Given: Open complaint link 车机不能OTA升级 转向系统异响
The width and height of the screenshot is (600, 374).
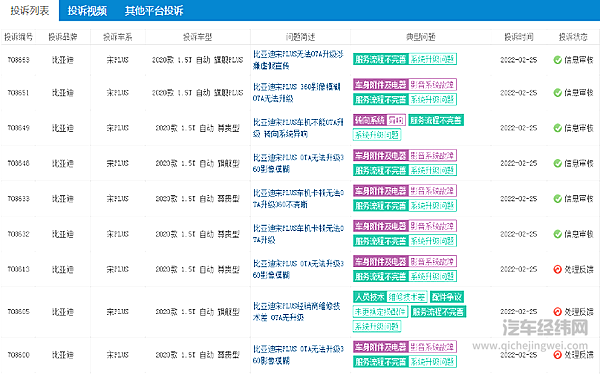Looking at the screenshot, I should [x=298, y=128].
